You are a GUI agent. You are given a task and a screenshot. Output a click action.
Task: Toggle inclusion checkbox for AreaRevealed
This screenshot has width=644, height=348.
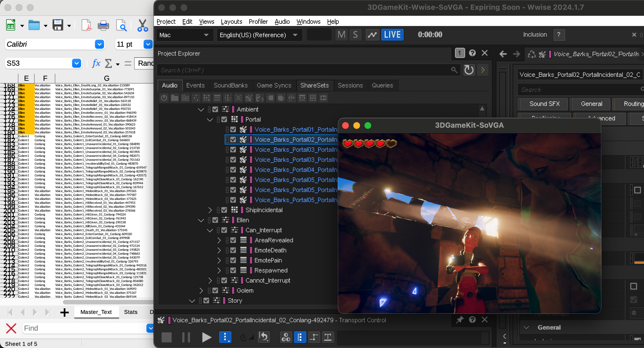pyautogui.click(x=233, y=240)
